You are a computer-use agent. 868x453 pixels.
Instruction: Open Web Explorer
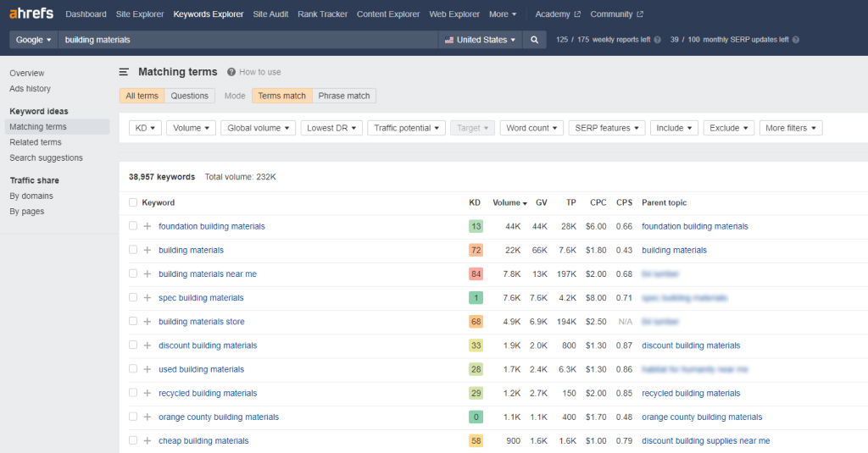(x=454, y=14)
